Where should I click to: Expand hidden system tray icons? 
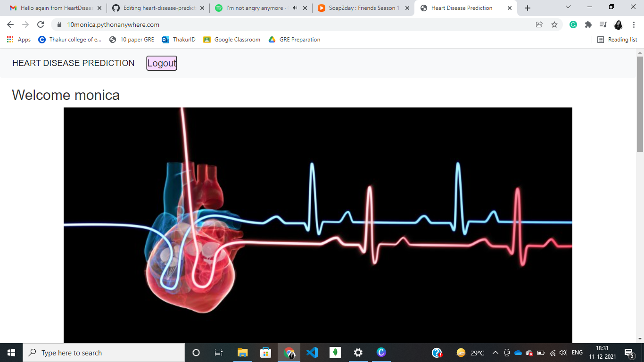click(x=495, y=353)
